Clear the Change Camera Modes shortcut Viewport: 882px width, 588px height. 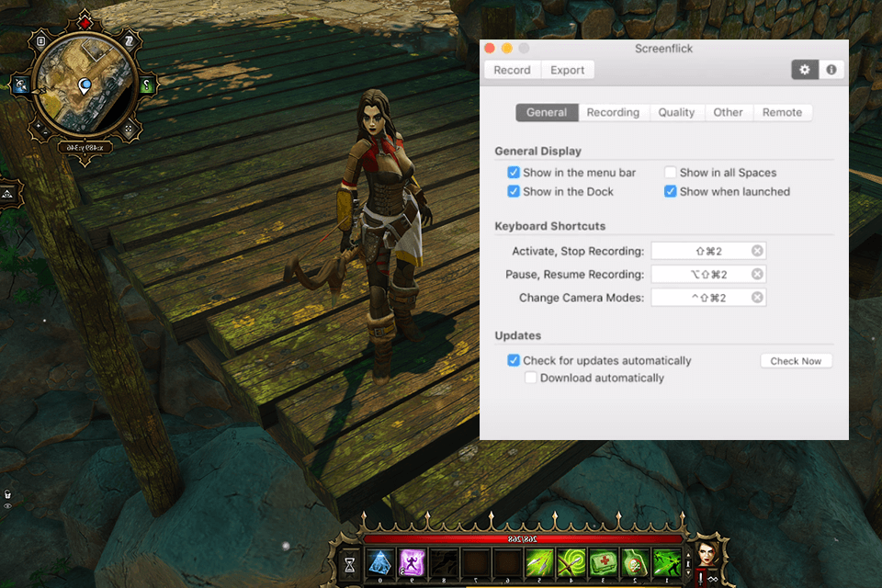pos(757,297)
